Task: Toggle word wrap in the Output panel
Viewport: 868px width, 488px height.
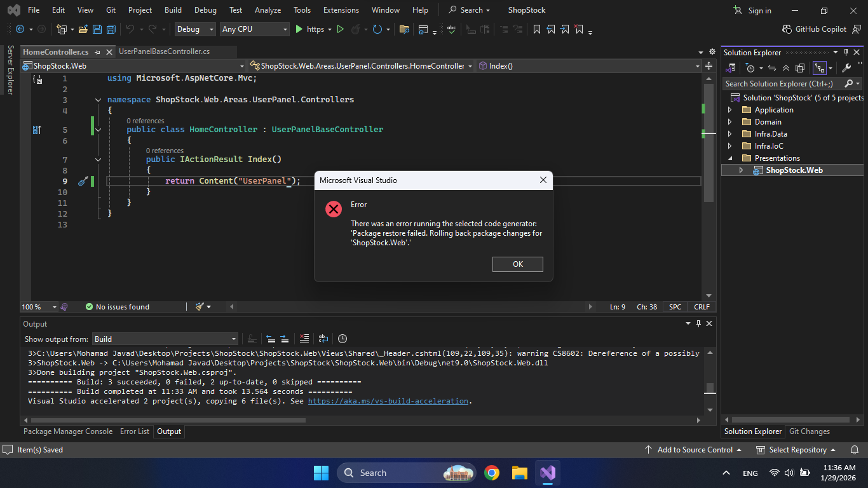Action: click(323, 339)
